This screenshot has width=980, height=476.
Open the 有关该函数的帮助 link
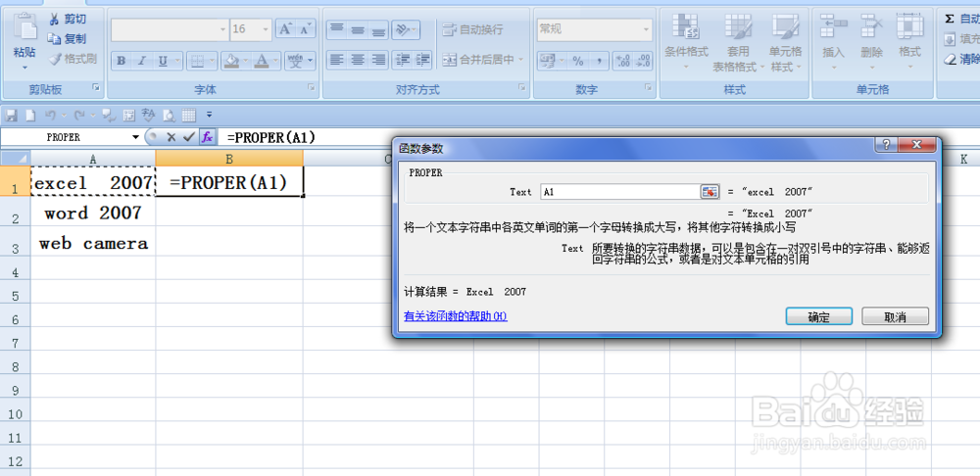pyautogui.click(x=456, y=316)
